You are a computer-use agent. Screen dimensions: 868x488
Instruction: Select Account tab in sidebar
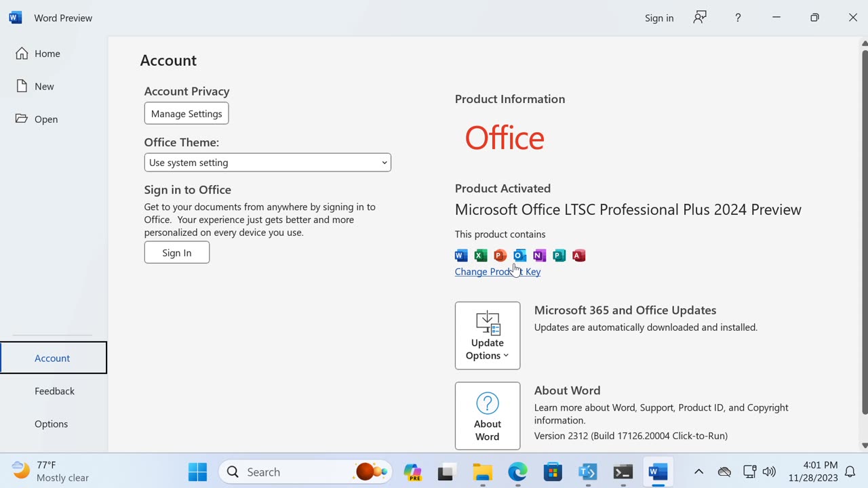pos(54,358)
